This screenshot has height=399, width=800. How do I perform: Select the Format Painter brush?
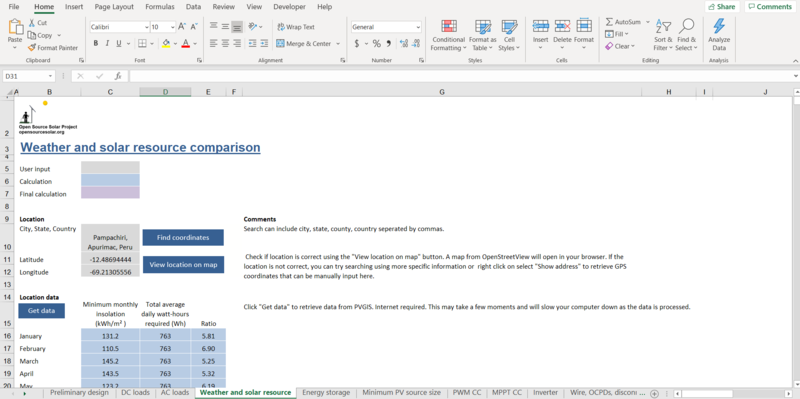tap(32, 47)
